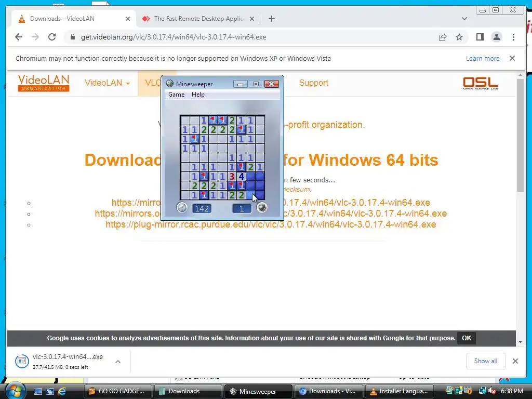Click the Minesweeper clock timer icon
532x399 pixels.
pyautogui.click(x=182, y=207)
